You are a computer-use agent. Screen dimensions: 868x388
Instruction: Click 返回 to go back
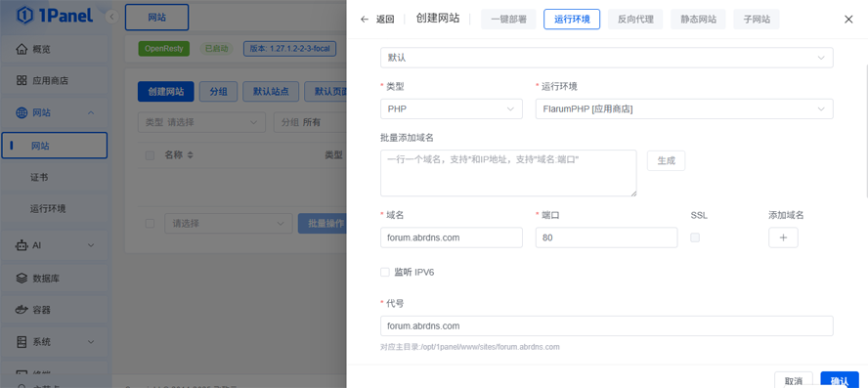point(385,20)
